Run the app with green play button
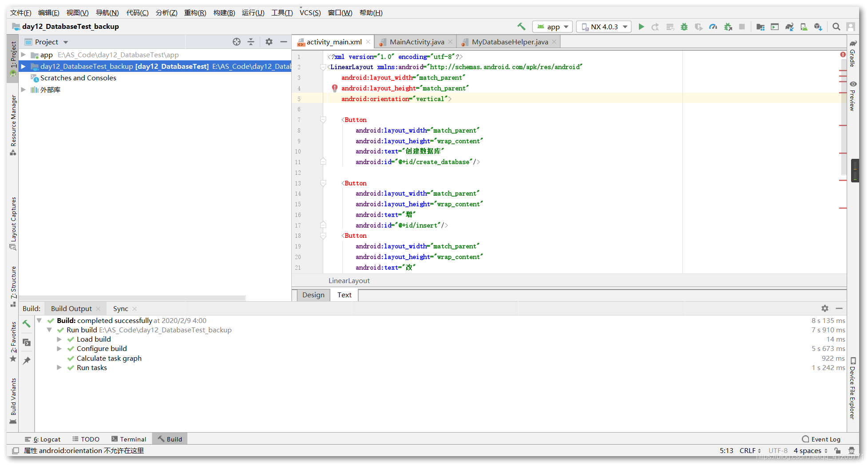Viewport: 868px width, 465px height. [641, 27]
